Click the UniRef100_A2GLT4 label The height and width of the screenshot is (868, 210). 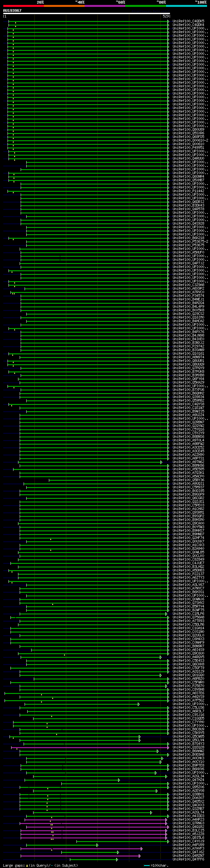pos(188,812)
